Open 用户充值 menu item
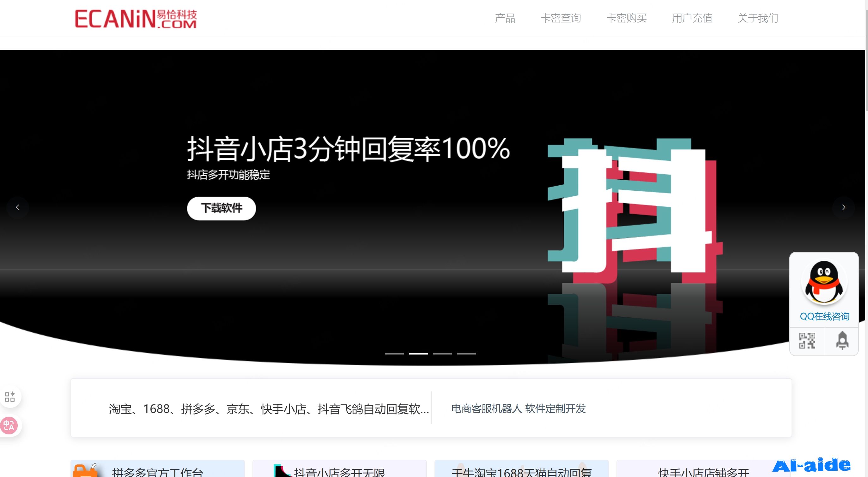Image resolution: width=868 pixels, height=477 pixels. coord(692,18)
